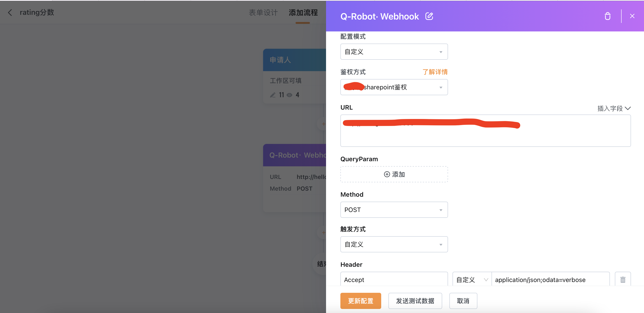Open the Method POST dropdown
This screenshot has width=644, height=313.
click(394, 209)
